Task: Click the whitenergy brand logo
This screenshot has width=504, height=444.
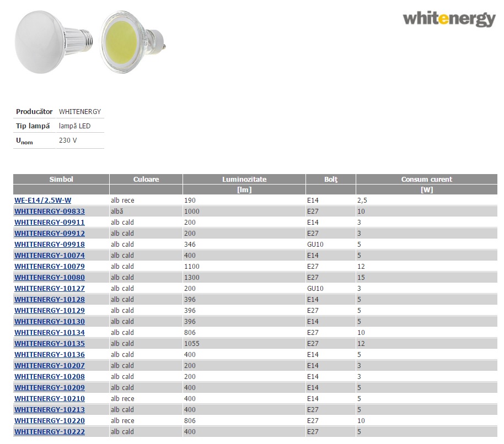Action: click(449, 19)
